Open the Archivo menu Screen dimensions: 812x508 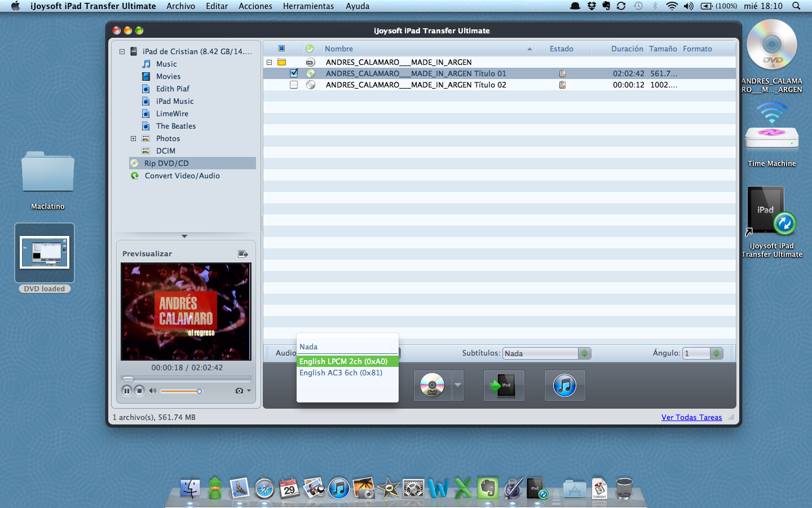pos(180,6)
